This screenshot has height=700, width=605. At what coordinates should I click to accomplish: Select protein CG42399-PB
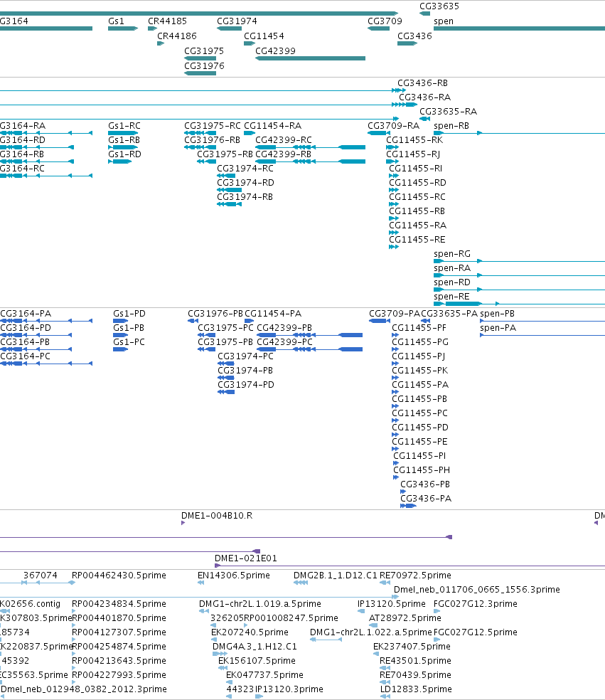point(284,328)
